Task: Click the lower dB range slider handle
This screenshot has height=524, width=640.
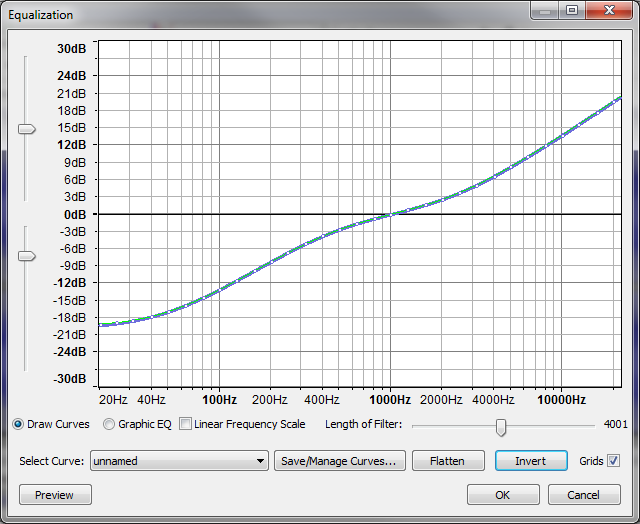Action: click(27, 256)
